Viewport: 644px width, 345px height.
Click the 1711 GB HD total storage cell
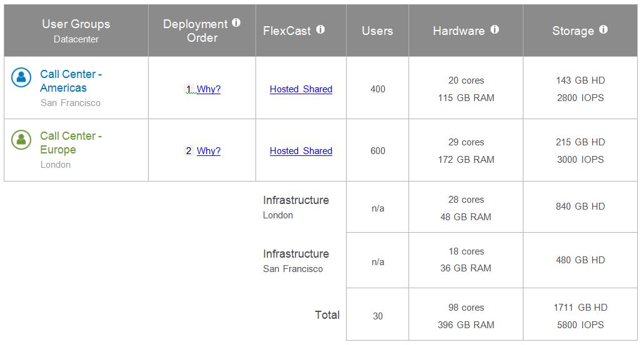tap(580, 308)
